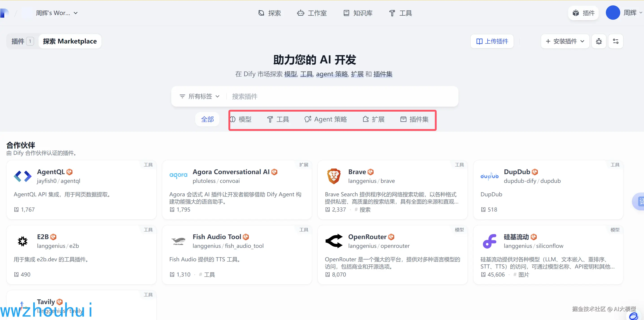Open the 工作室 nav tab

point(312,13)
